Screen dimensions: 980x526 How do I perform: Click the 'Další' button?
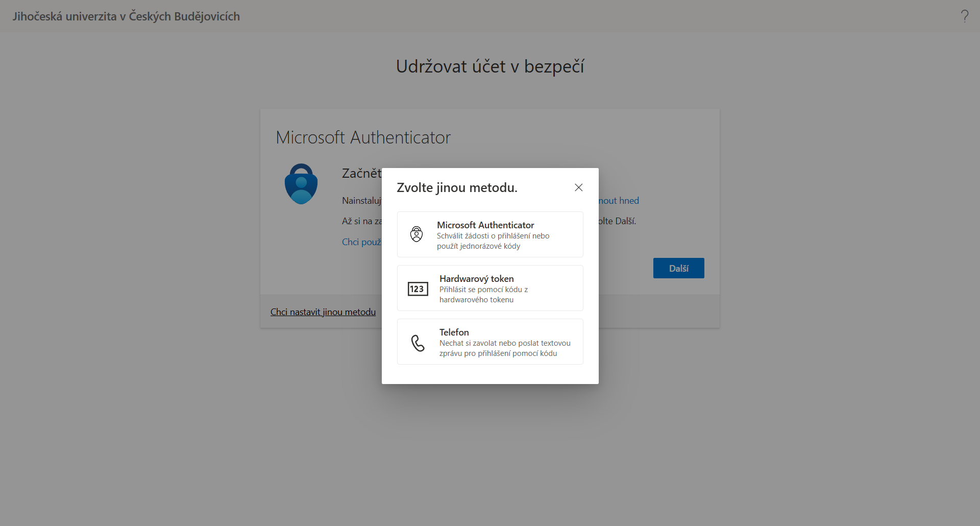coord(678,268)
